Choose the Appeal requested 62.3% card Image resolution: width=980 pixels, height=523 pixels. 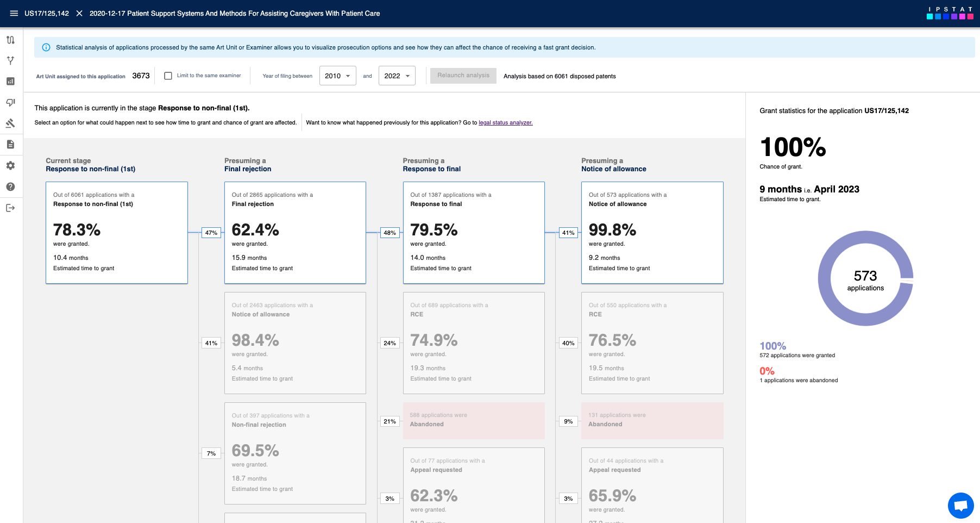474,485
